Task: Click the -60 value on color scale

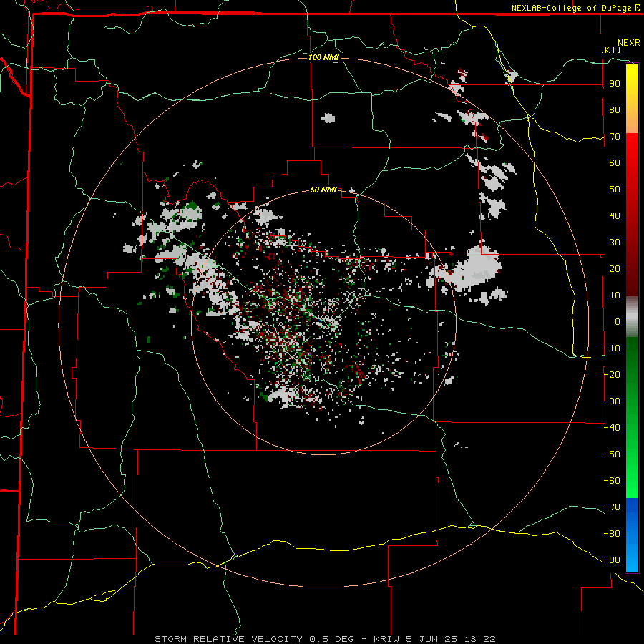Action: (612, 481)
